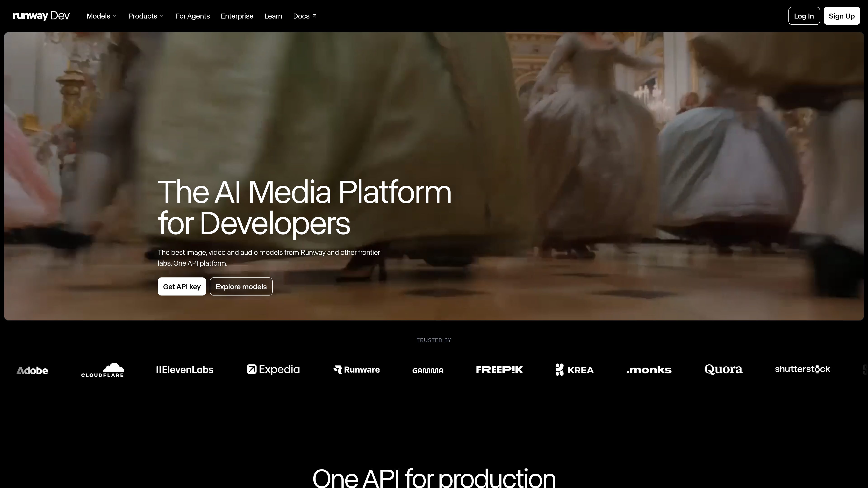Open Docs external link

[x=305, y=16]
